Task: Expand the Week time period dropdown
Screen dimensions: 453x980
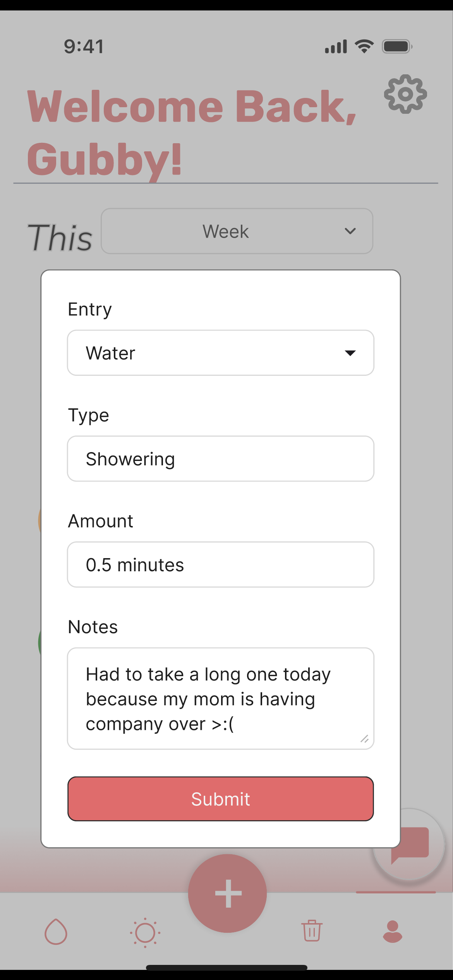Action: (237, 231)
